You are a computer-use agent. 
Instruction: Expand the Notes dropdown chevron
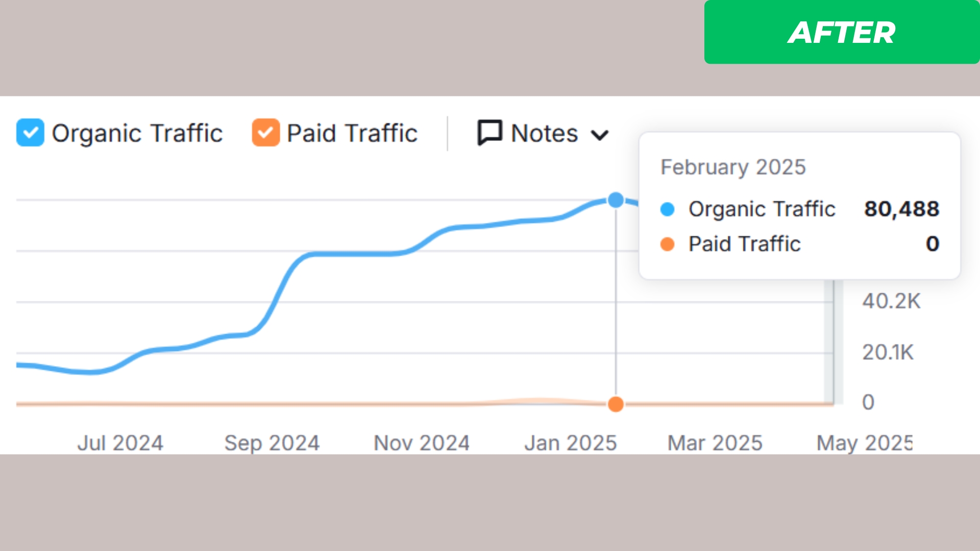pyautogui.click(x=599, y=135)
